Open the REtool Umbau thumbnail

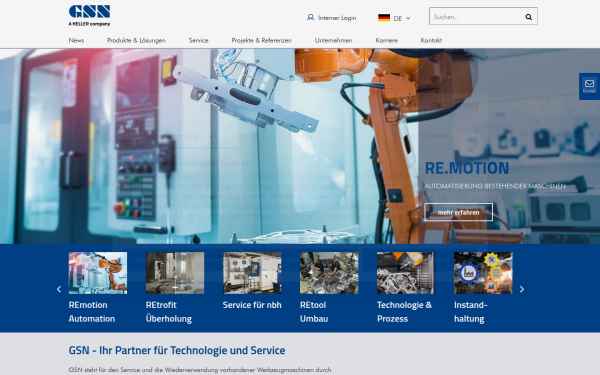pyautogui.click(x=329, y=273)
